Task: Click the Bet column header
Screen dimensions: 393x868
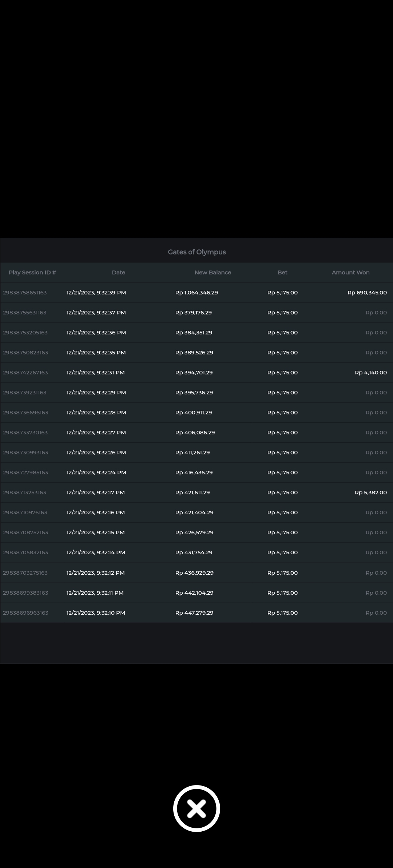Action: (282, 272)
